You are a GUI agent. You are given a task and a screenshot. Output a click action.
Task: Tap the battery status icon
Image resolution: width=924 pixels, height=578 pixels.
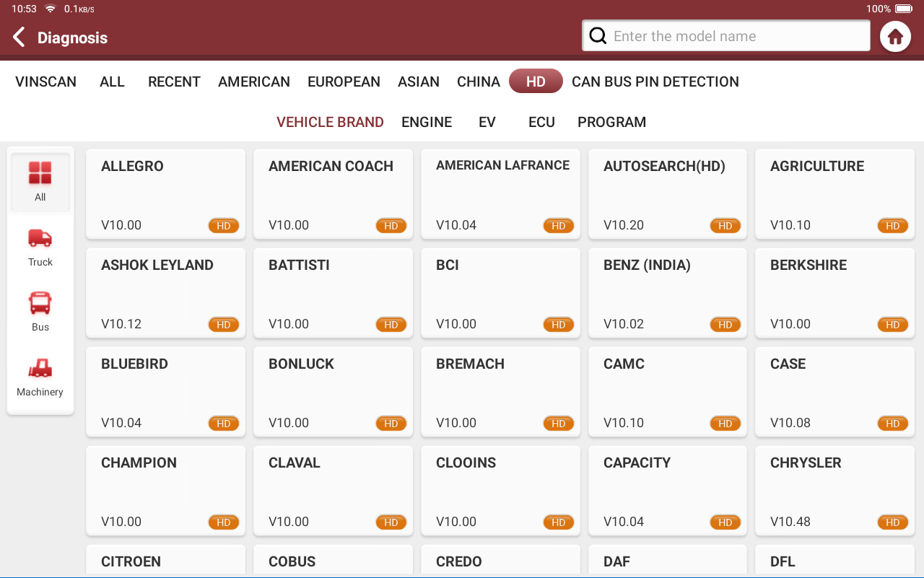pyautogui.click(x=904, y=9)
